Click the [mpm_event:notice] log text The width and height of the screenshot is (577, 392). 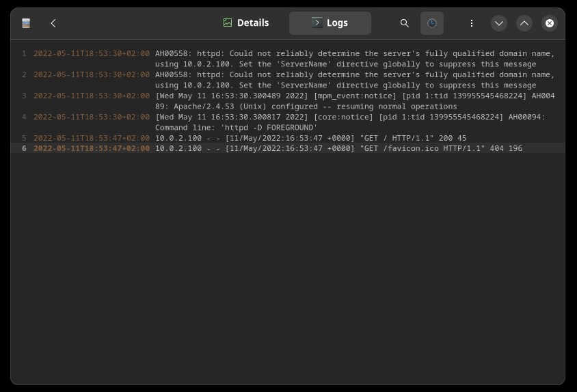point(355,96)
